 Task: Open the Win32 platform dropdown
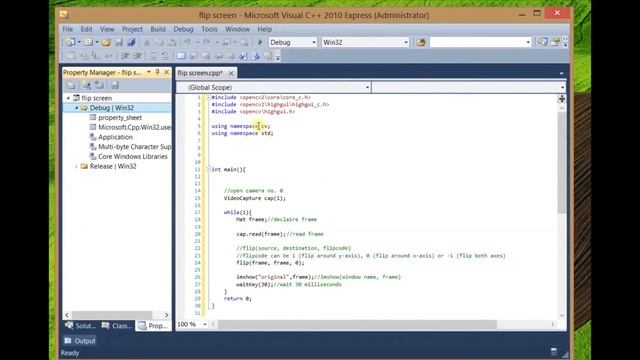click(406, 42)
